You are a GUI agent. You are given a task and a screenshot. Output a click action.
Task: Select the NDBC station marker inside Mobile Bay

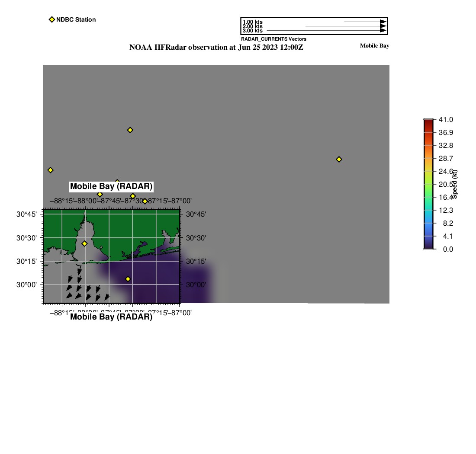pyautogui.click(x=85, y=244)
